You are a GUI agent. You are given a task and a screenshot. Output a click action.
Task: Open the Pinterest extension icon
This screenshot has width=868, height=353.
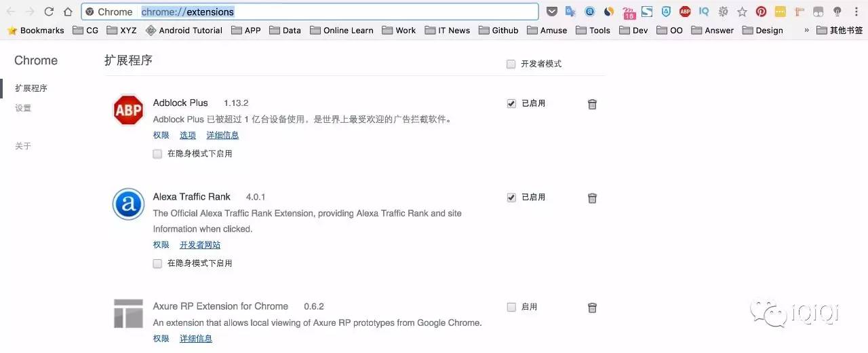click(761, 12)
